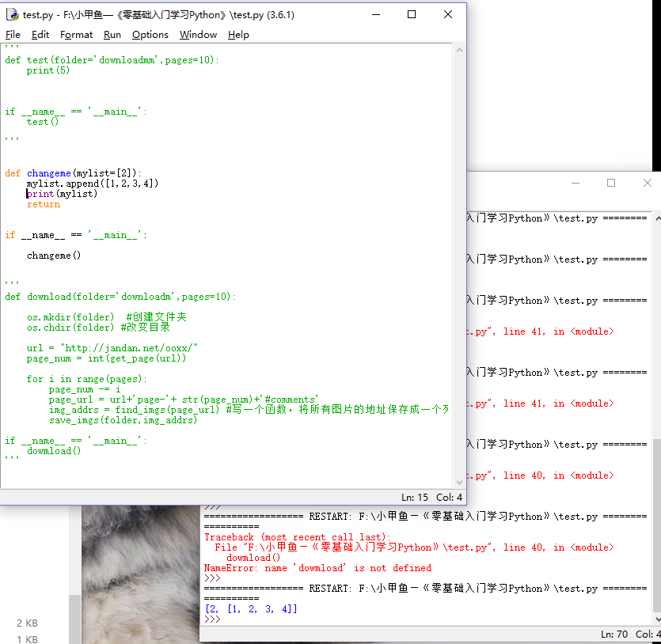Minimize the Python shell window
This screenshot has height=644, width=661.
coord(575,183)
